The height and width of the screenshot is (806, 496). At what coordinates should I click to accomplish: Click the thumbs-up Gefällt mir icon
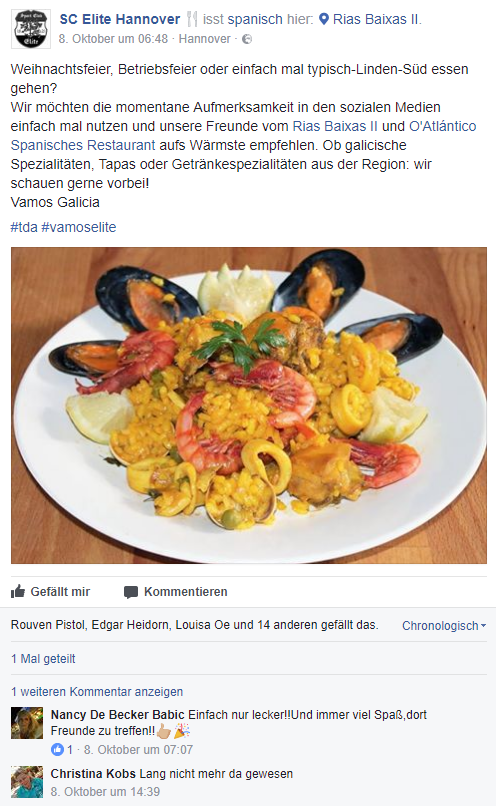(x=18, y=591)
